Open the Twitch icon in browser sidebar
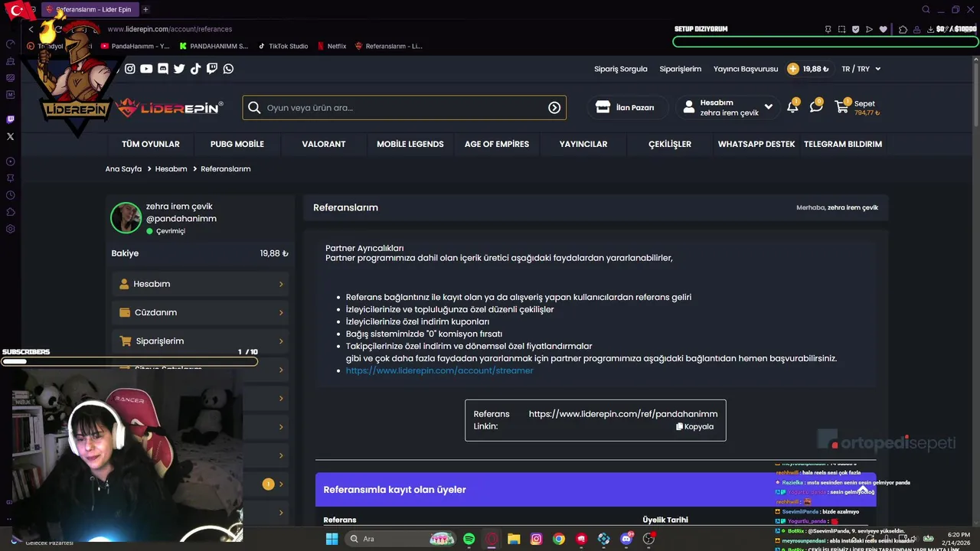Screen dimensions: 980x551 point(10,119)
